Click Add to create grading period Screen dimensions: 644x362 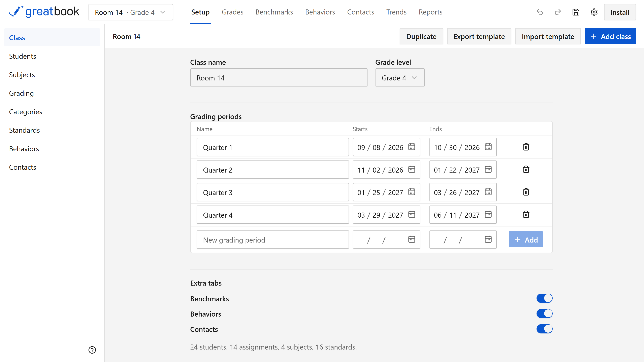(x=526, y=240)
